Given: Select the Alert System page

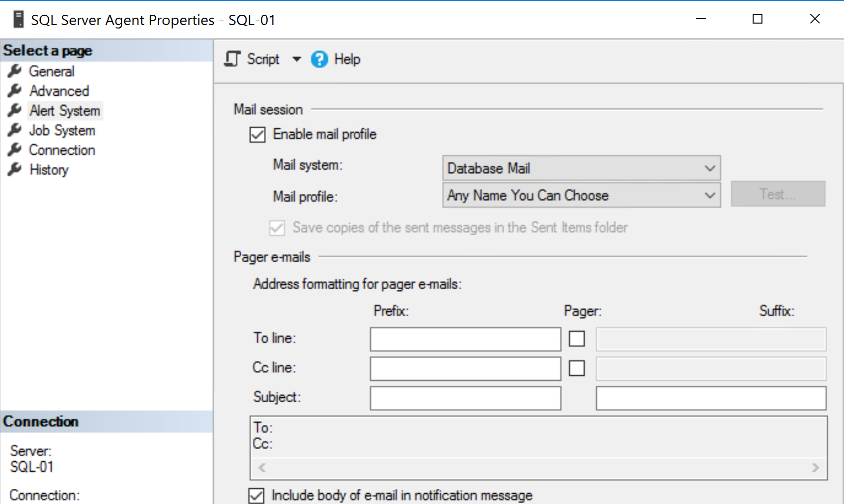Looking at the screenshot, I should point(65,111).
